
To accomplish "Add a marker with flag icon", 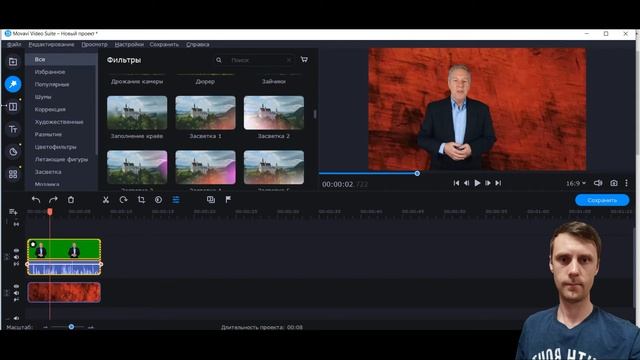I will 228,200.
